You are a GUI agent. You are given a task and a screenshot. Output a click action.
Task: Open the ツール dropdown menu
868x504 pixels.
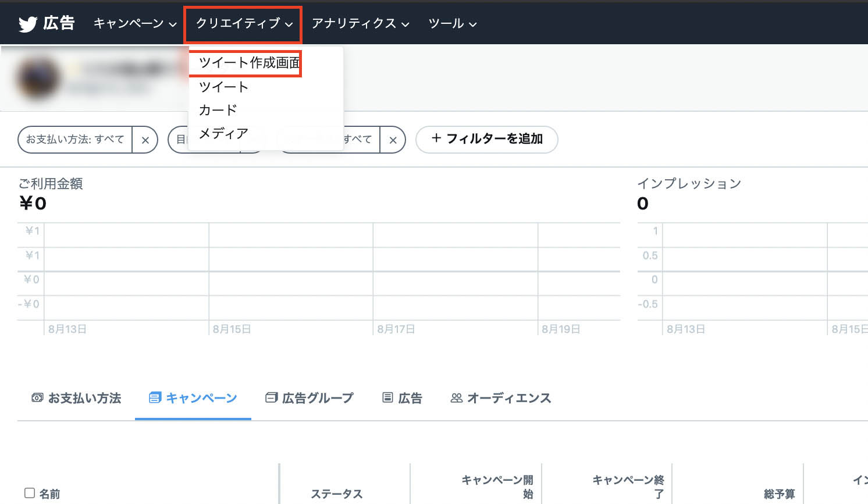click(452, 24)
